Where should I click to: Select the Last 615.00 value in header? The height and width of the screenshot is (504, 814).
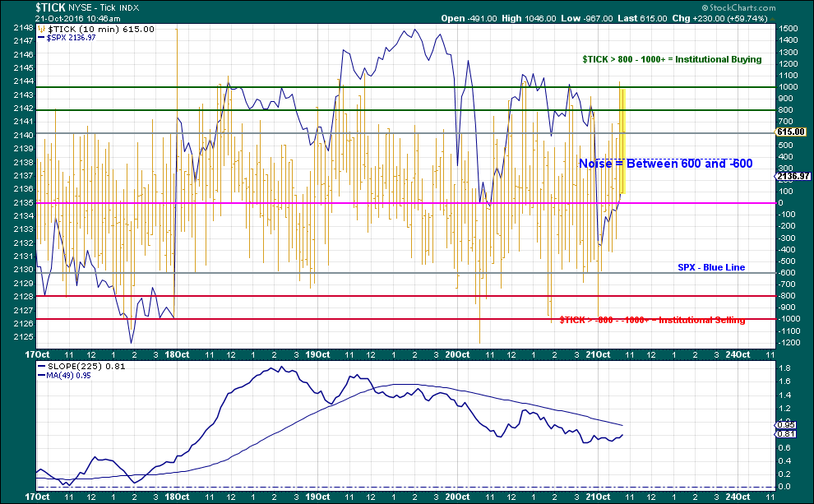(x=642, y=19)
